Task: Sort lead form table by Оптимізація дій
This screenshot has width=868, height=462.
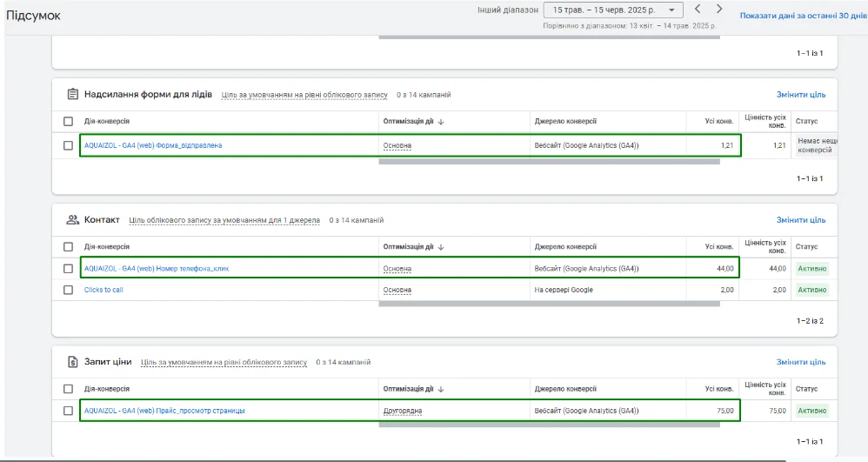Action: coord(413,121)
